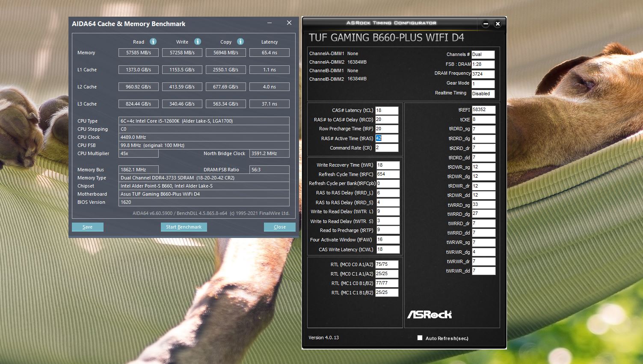Select the L2 Cache Write value 413.59 GB/s
This screenshot has width=643, height=364.
pyautogui.click(x=182, y=87)
